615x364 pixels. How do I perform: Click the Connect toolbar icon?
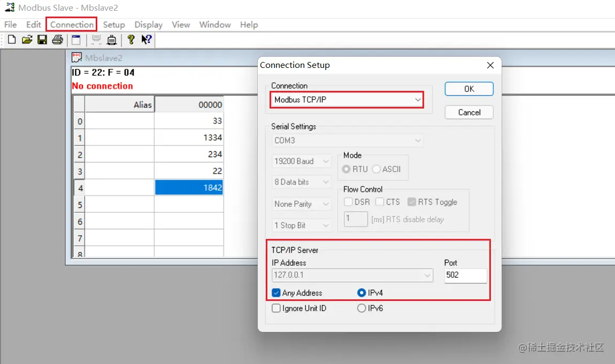(96, 40)
